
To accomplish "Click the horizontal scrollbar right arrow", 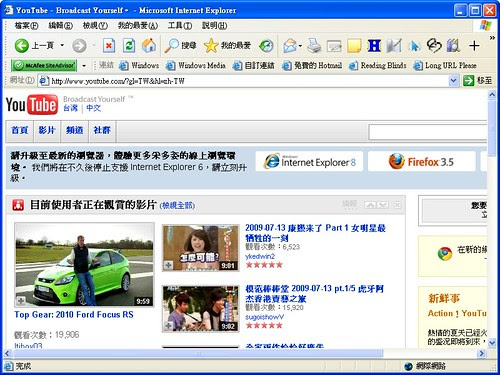I will tap(481, 353).
